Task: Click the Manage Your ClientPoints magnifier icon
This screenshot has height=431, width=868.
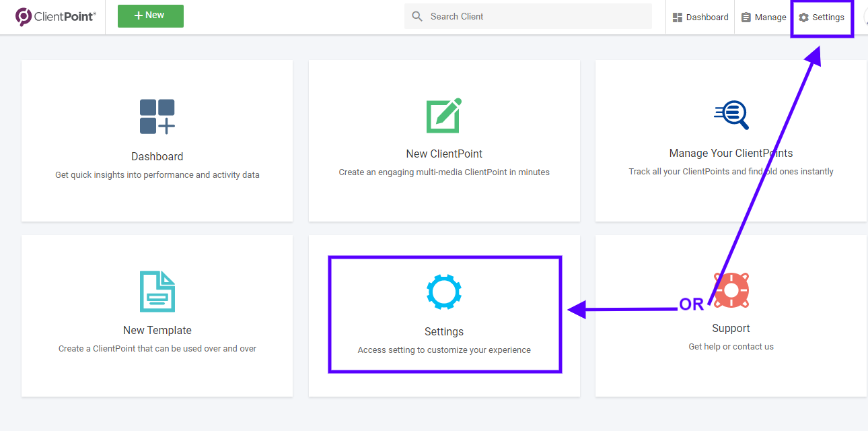Action: (x=731, y=114)
